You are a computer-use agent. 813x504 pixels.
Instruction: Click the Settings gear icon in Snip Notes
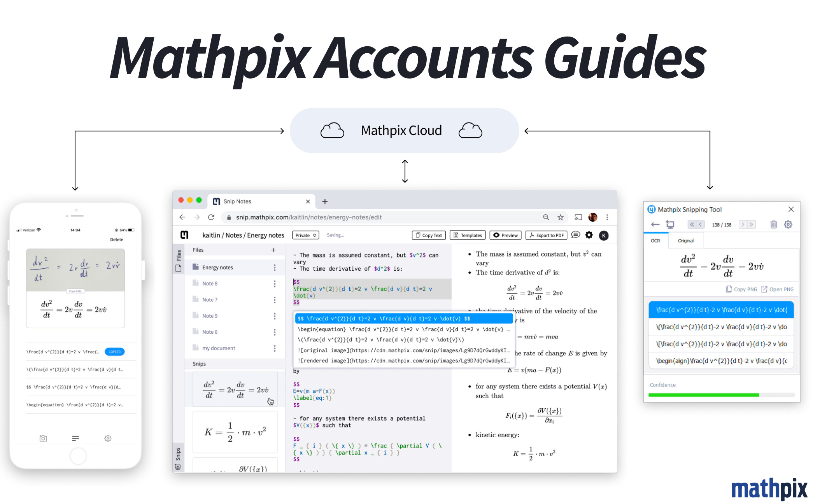click(x=588, y=234)
